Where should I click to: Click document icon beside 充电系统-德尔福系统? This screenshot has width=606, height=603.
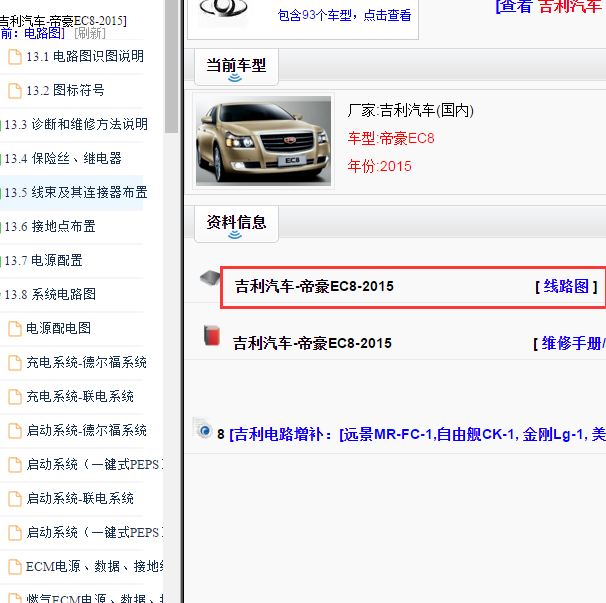pos(15,363)
